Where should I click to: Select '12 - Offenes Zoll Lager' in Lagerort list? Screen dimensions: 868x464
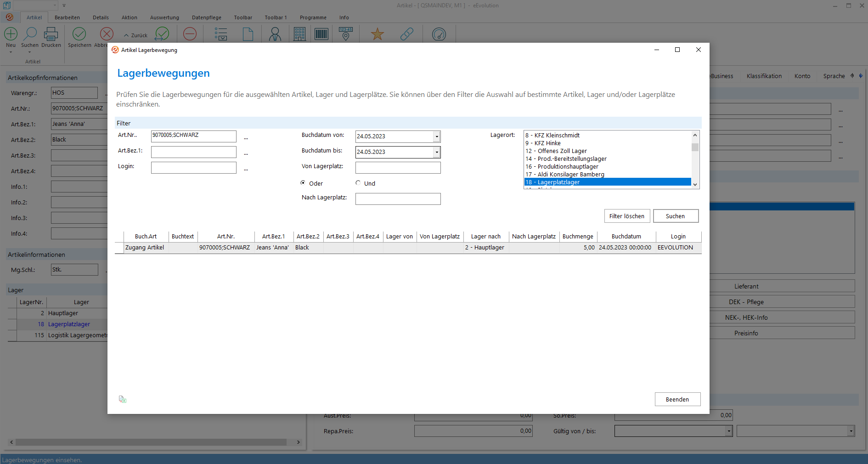point(608,151)
